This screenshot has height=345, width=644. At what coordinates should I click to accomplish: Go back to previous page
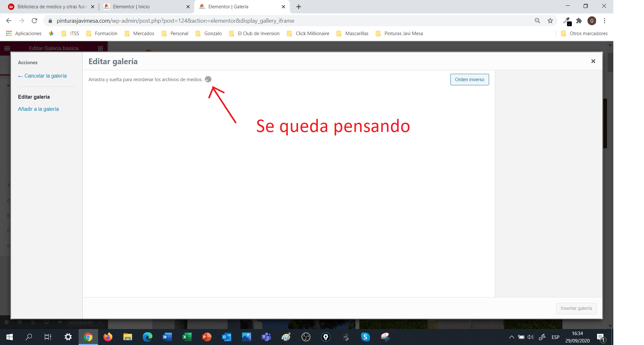click(x=9, y=21)
